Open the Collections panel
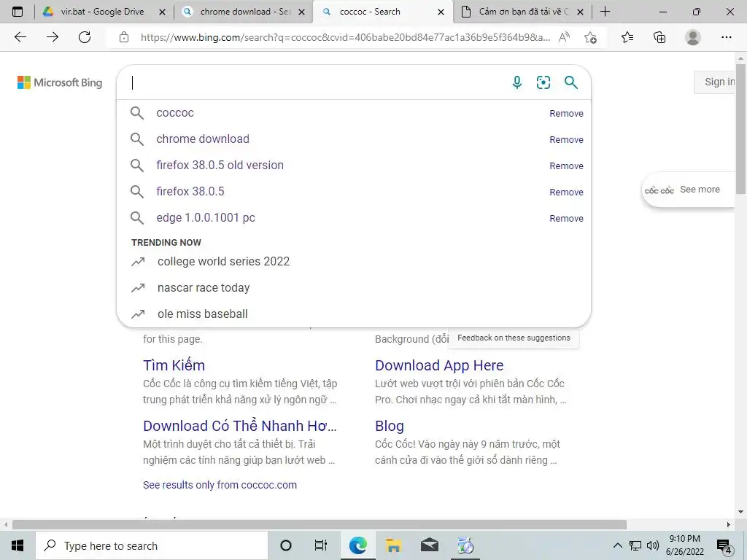The height and width of the screenshot is (560, 747). click(659, 37)
